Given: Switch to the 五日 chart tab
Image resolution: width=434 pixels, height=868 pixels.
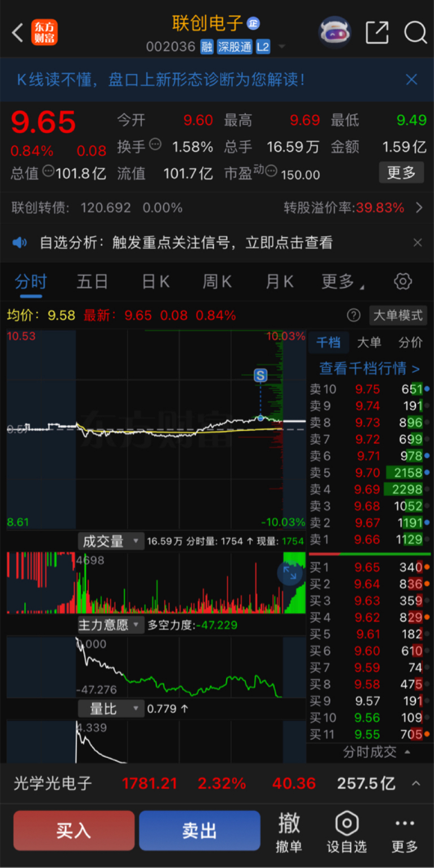Looking at the screenshot, I should [x=92, y=281].
